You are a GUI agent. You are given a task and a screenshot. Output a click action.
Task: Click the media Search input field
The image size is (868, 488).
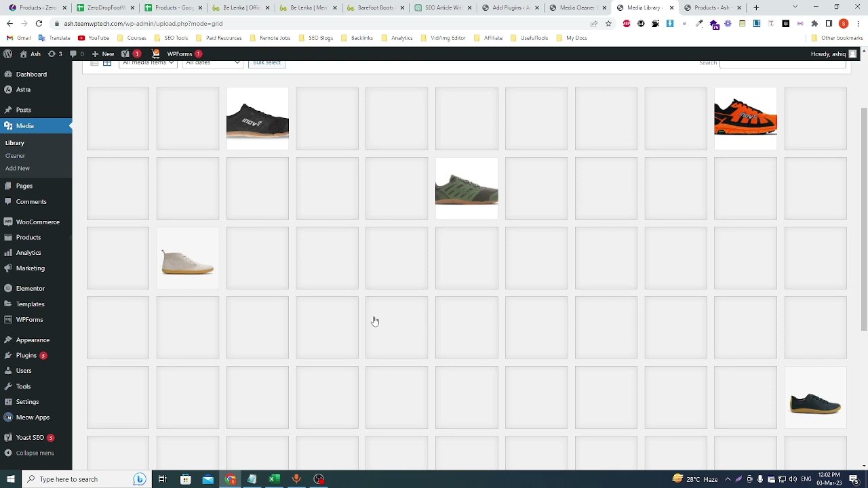point(783,63)
